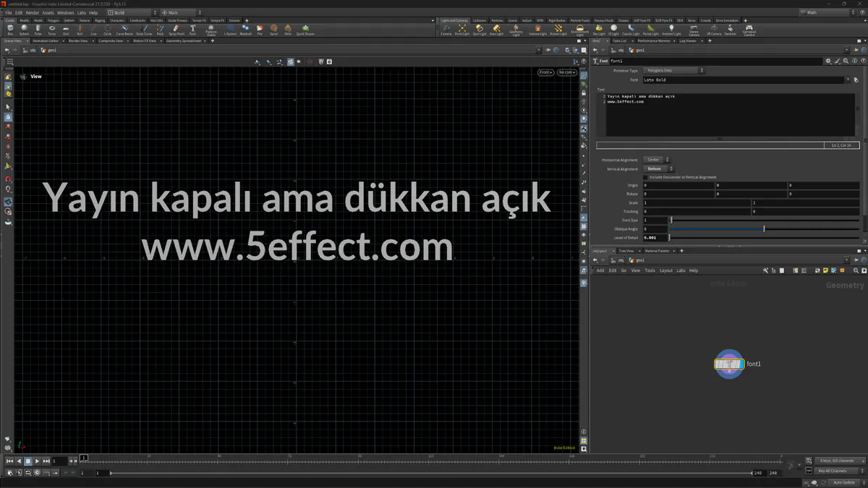
Task: Add a Gamepad Camera from the shelf
Action: coord(749,30)
